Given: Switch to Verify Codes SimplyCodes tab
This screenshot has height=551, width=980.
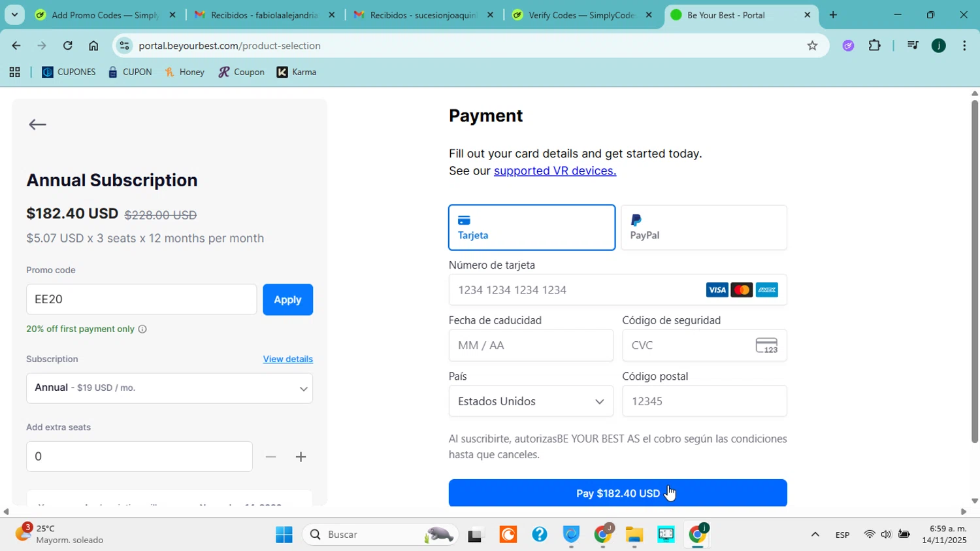Looking at the screenshot, I should (x=581, y=14).
